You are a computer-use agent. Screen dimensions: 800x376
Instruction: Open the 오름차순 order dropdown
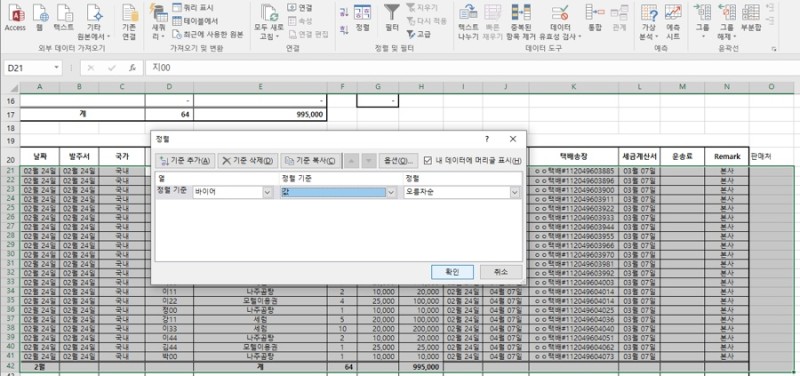(x=515, y=192)
